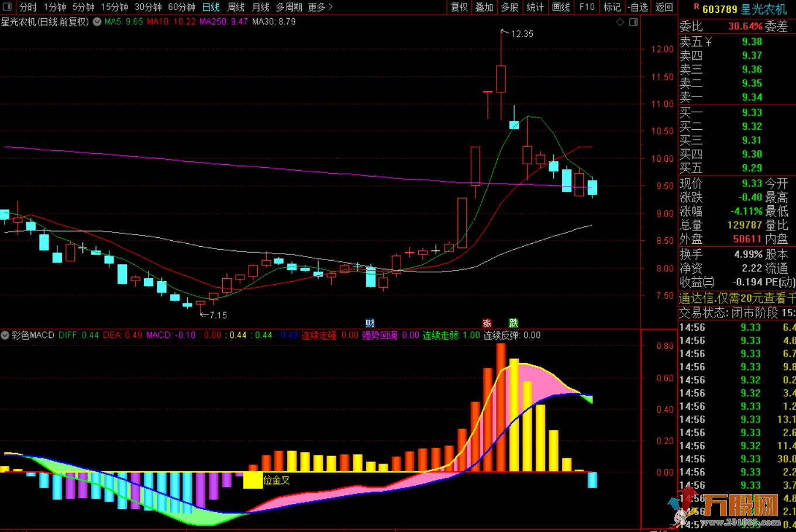Click the 总量 value 129787
Viewport: 796px width, 532px height.
pos(745,225)
